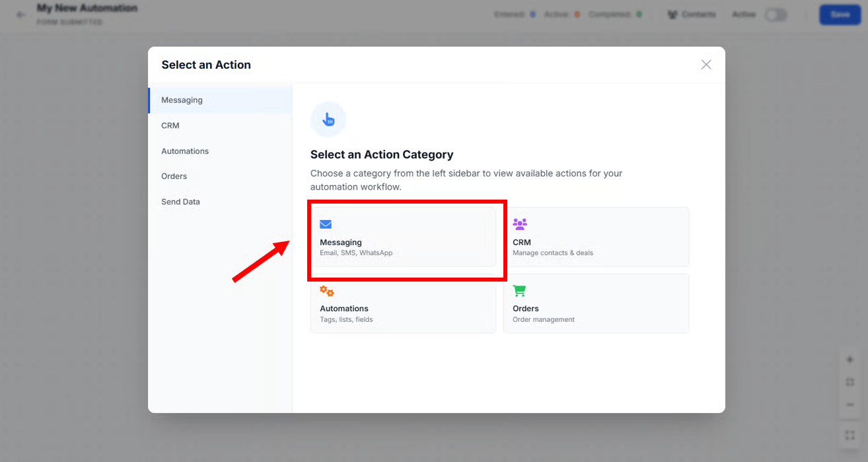Toggle the Active automation switch
868x462 pixels.
776,15
